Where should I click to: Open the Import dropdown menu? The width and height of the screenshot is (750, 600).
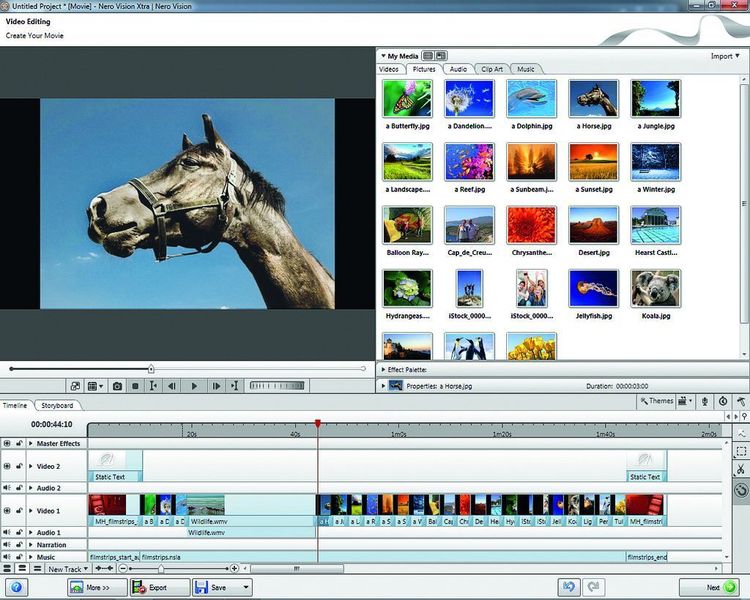(725, 56)
